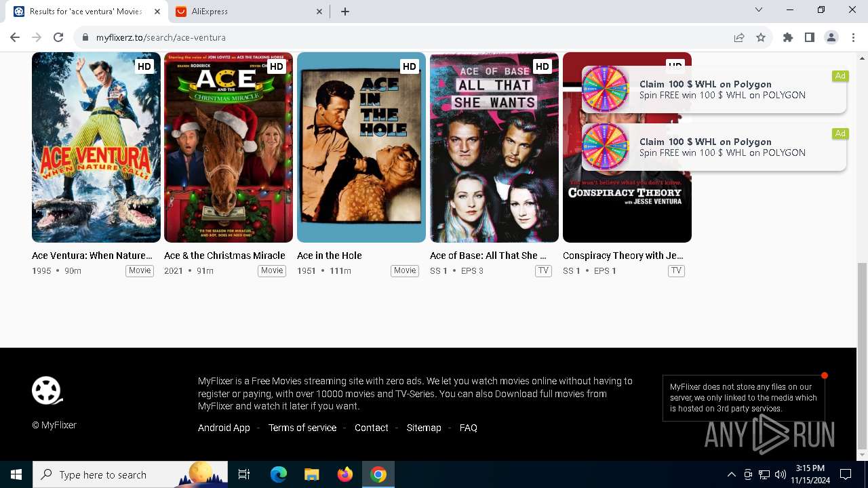Open a new browser tab

(345, 12)
